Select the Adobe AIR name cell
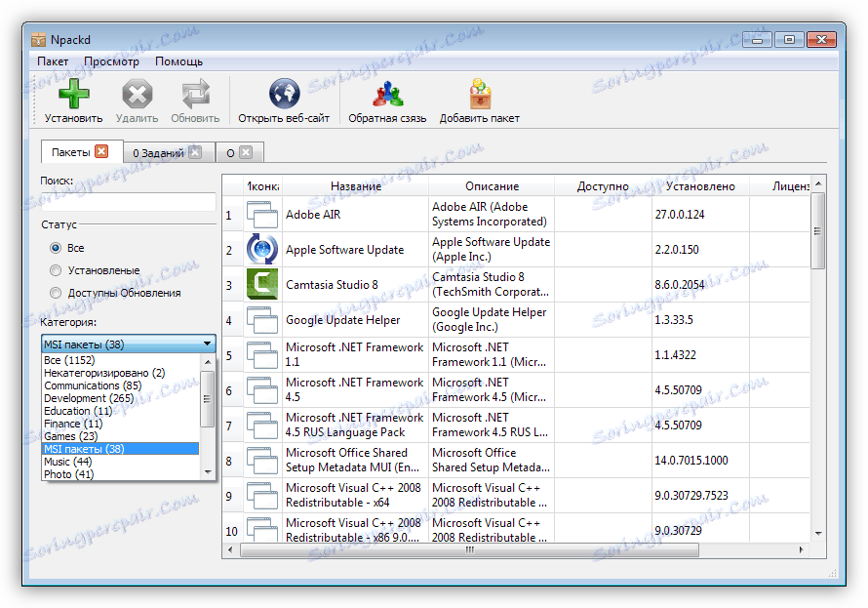This screenshot has width=868, height=608. tap(355, 215)
